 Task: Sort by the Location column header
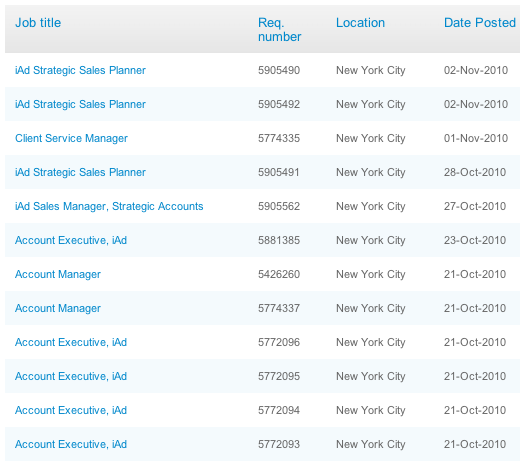(x=360, y=23)
